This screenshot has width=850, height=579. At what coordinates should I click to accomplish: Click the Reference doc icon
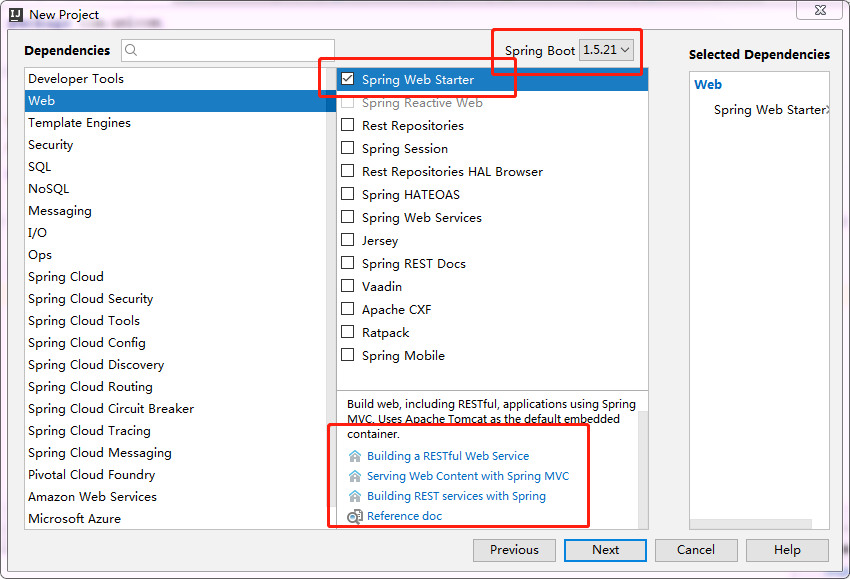[355, 517]
